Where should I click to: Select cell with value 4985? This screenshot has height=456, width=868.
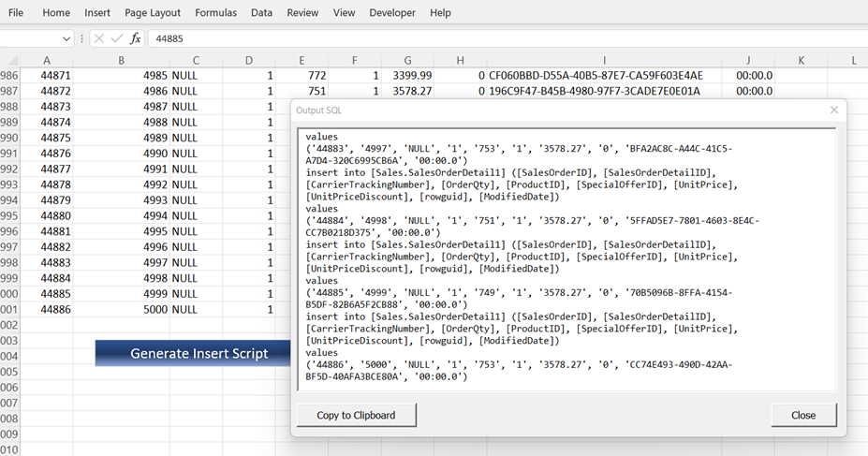point(121,75)
